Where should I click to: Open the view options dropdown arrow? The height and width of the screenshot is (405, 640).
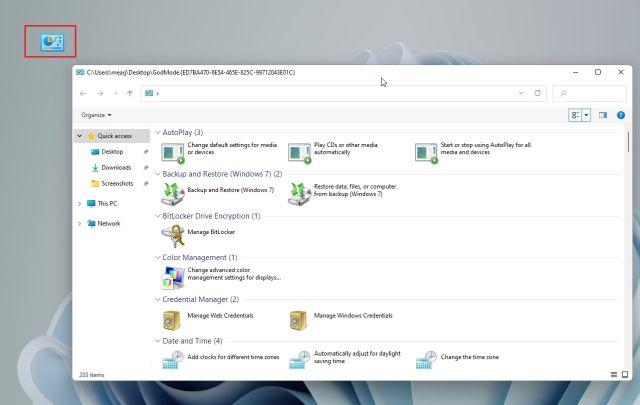point(586,115)
